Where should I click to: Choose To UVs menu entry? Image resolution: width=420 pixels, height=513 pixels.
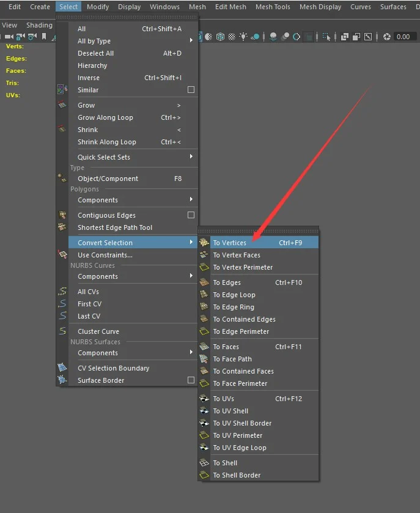pos(258,399)
